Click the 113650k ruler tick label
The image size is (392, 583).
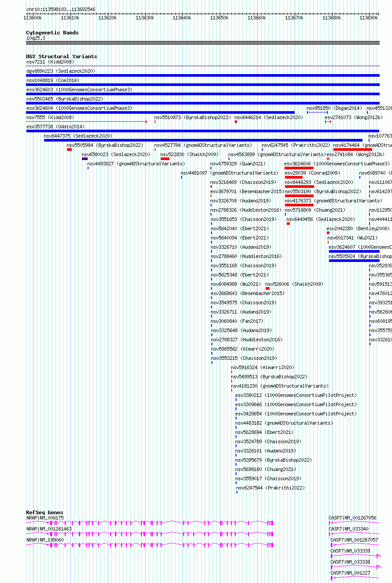(x=219, y=18)
